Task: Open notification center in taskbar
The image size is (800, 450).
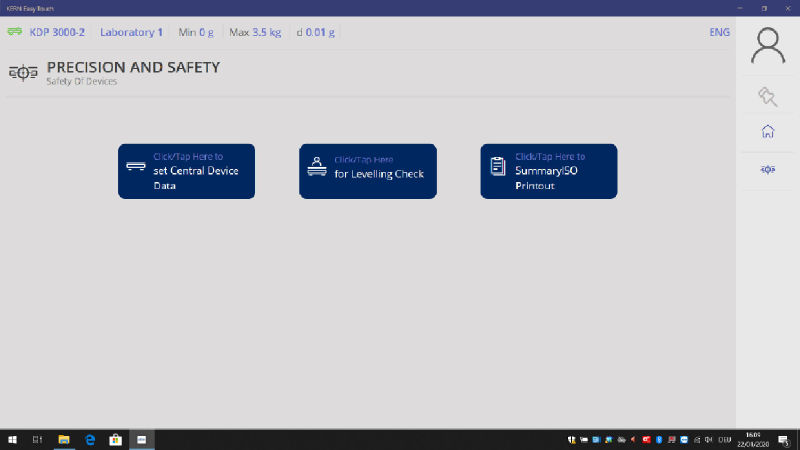Action: click(x=786, y=439)
